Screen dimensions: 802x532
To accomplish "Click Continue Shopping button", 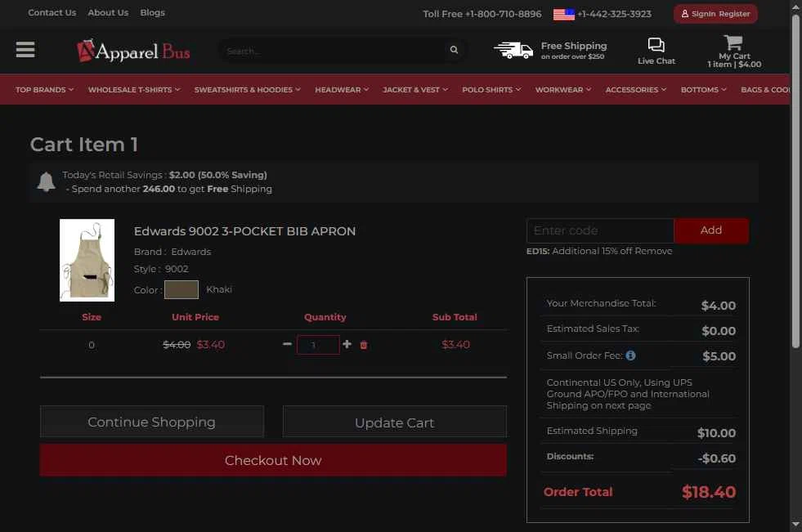I will click(x=152, y=422).
